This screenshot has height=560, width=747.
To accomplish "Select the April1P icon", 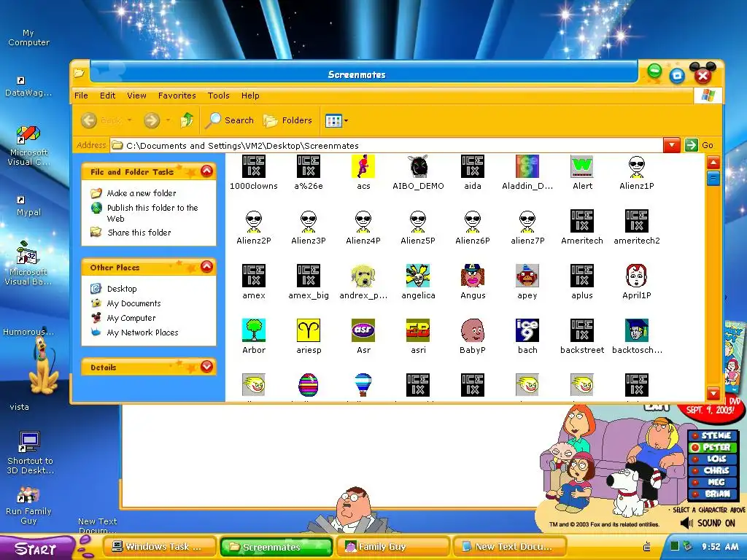I will click(636, 276).
